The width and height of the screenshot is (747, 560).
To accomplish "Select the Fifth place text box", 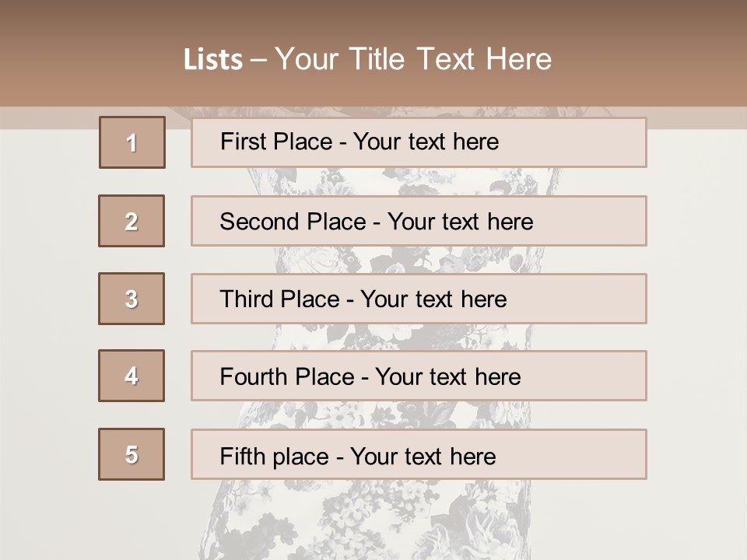I will pos(419,454).
